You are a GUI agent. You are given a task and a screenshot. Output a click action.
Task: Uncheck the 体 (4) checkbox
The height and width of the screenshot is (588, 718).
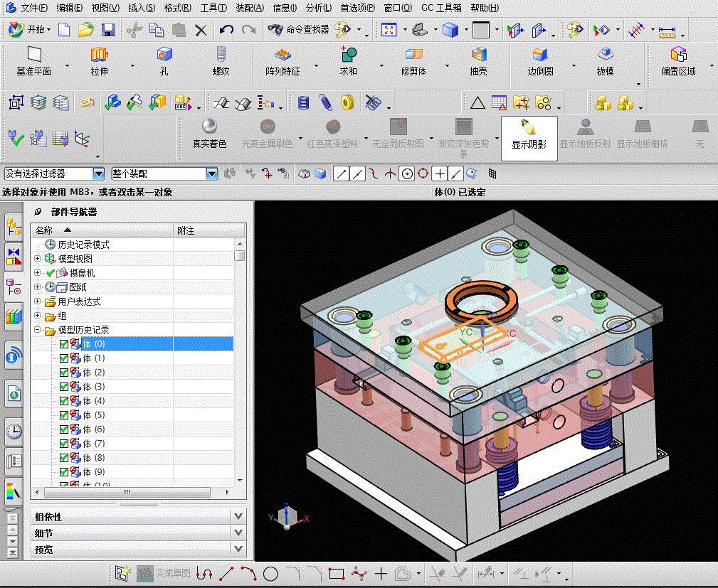(x=63, y=401)
